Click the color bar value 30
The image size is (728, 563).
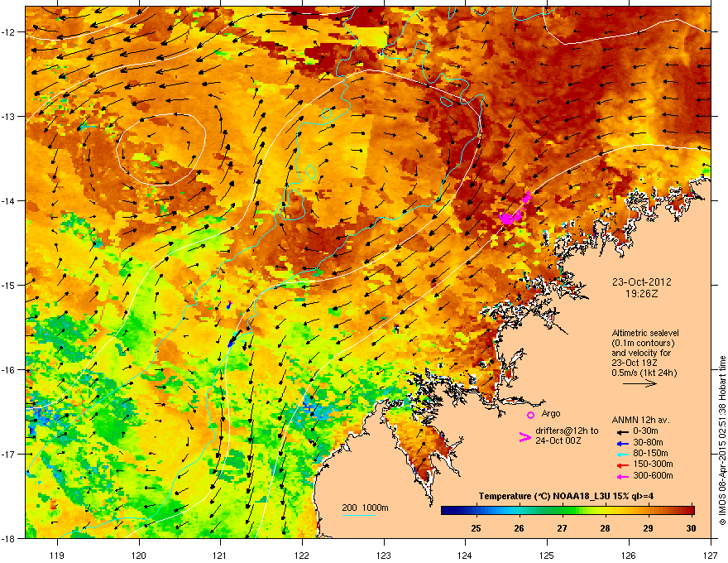pos(691,528)
